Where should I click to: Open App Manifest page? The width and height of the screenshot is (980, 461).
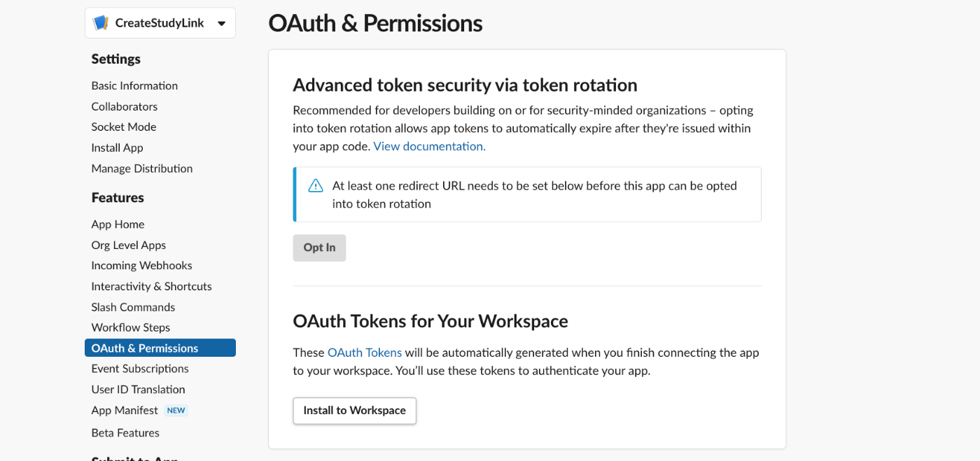coord(125,411)
